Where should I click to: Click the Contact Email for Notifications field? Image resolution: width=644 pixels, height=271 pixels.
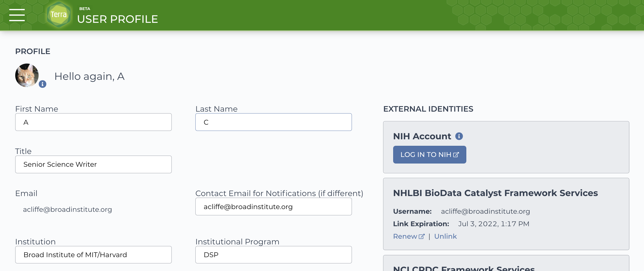(274, 207)
